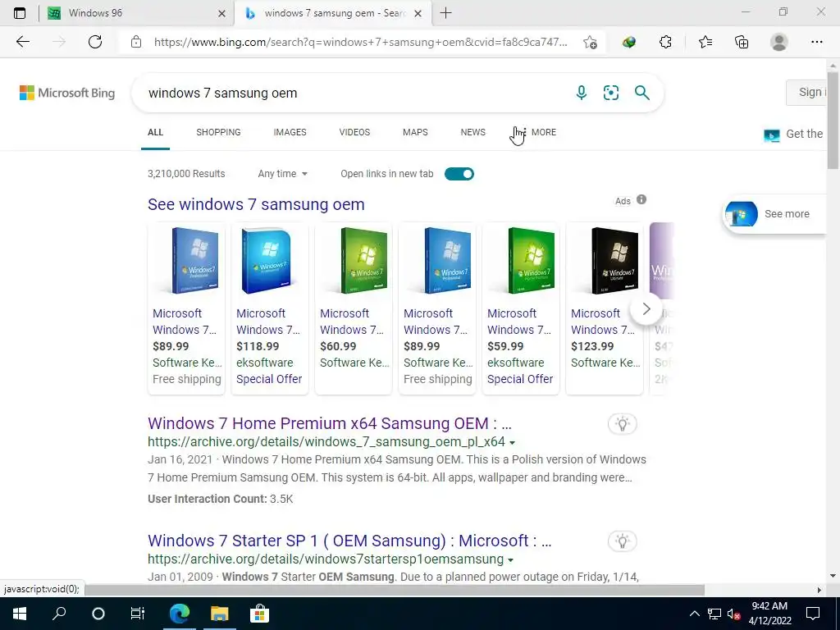Click the Microsoft Bing logo
This screenshot has height=630, width=840.
pyautogui.click(x=67, y=93)
